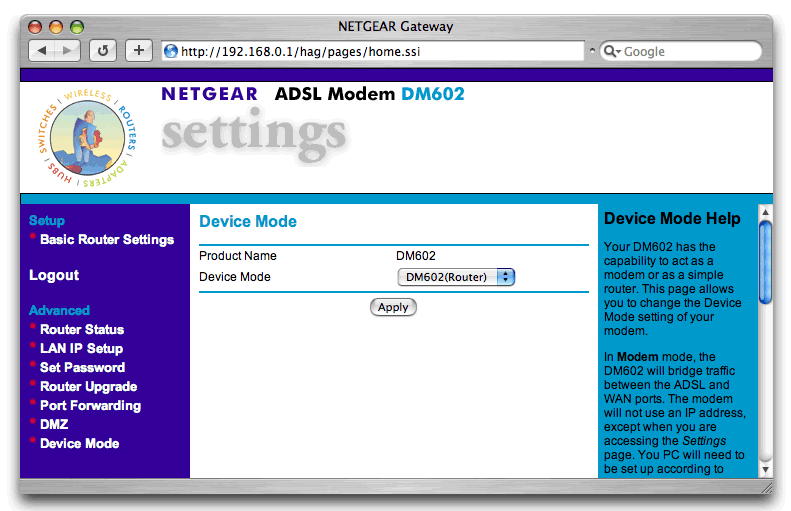This screenshot has width=791, height=511.
Task: Open the Device Mode dropdown menu
Action: 455,277
